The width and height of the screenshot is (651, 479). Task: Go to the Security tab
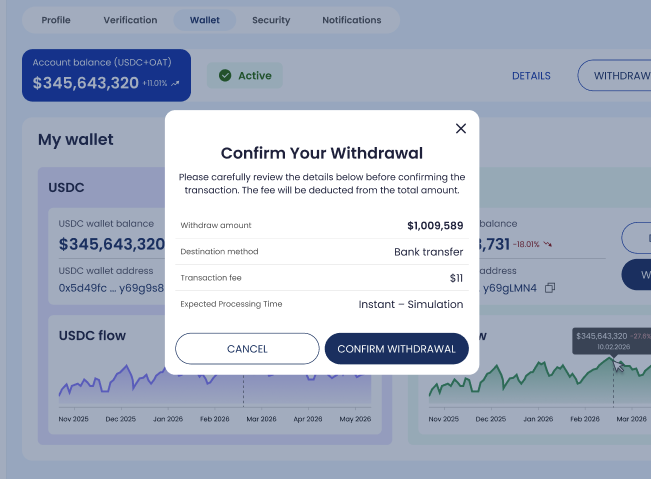click(271, 20)
